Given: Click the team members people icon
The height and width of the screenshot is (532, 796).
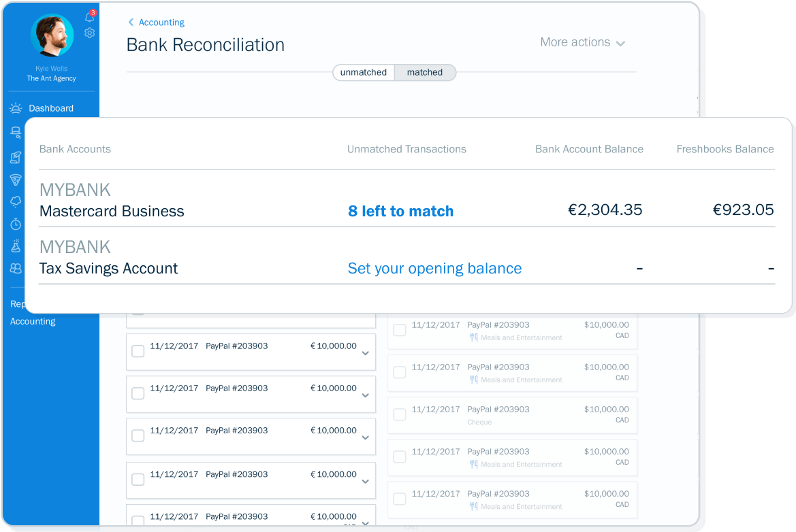Looking at the screenshot, I should pos(16,268).
